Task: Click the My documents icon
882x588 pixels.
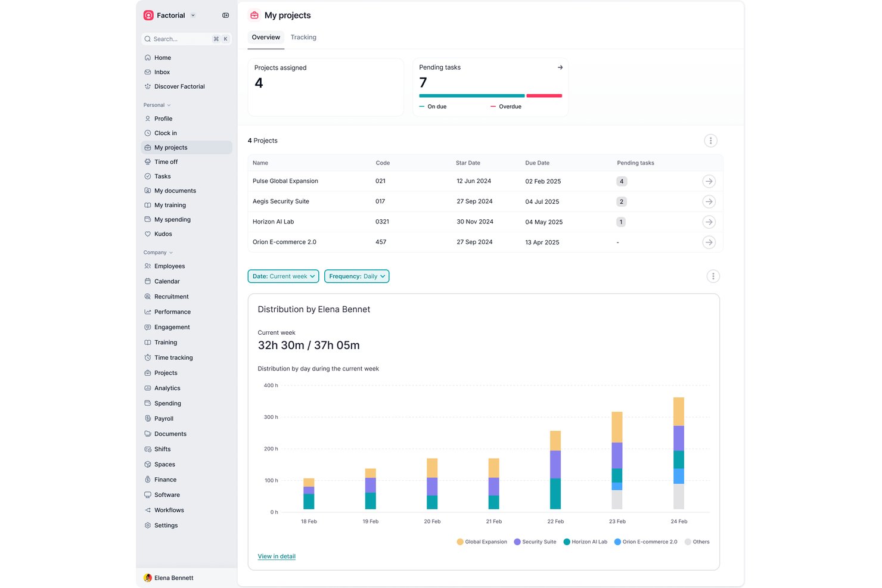Action: [148, 191]
